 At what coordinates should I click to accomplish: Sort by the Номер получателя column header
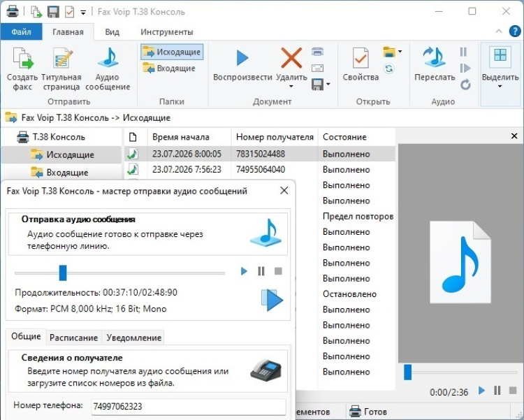pyautogui.click(x=275, y=137)
